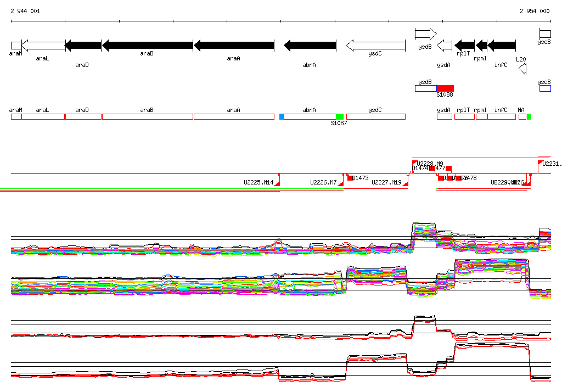Screen dimensions: 562x392
Task: Select the white araL gene arrow
Action: point(43,46)
